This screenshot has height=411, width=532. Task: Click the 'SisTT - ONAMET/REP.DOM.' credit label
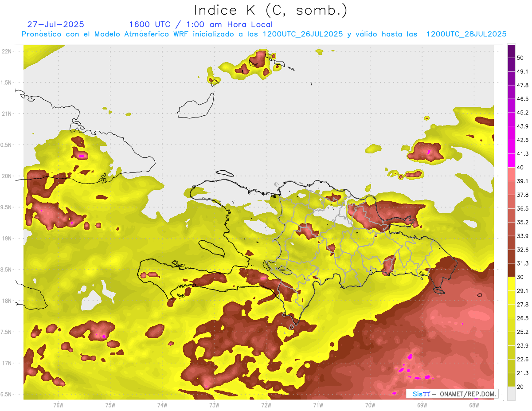452,394
